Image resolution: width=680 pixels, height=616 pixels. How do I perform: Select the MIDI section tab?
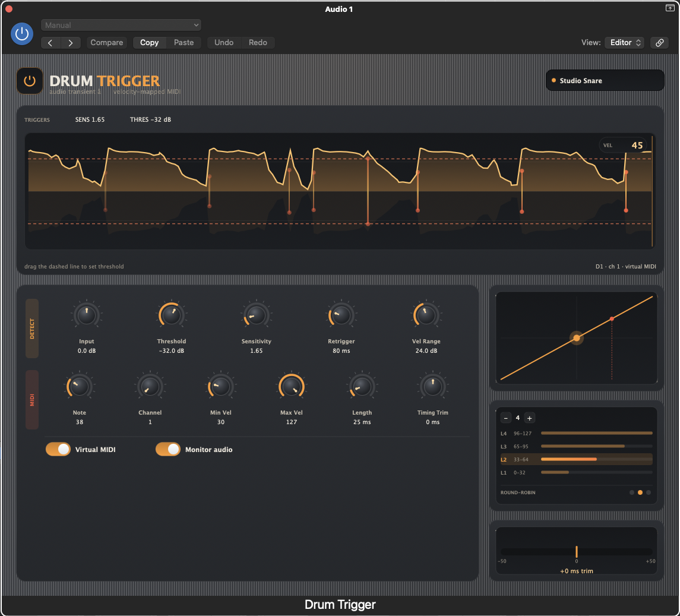pos(32,400)
